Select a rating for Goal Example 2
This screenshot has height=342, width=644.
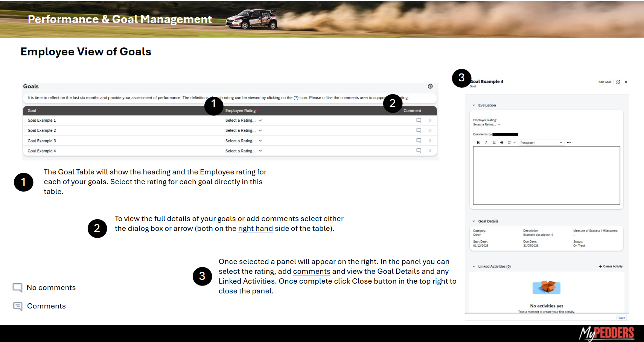coord(243,131)
